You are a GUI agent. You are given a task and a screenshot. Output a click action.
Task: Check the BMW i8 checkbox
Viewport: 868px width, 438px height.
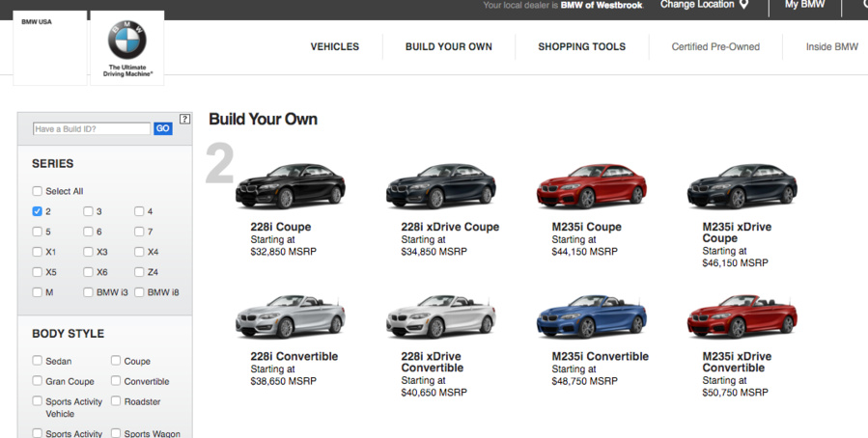[139, 292]
